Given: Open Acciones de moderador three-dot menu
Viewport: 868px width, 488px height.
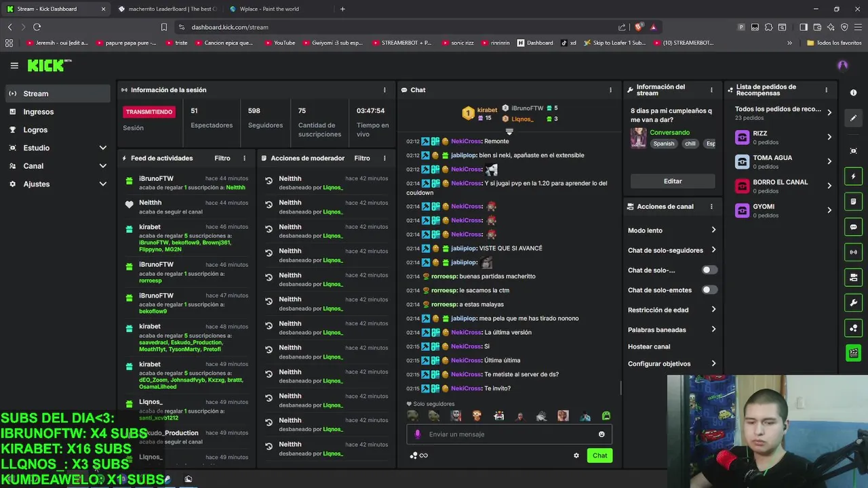Looking at the screenshot, I should tap(384, 158).
